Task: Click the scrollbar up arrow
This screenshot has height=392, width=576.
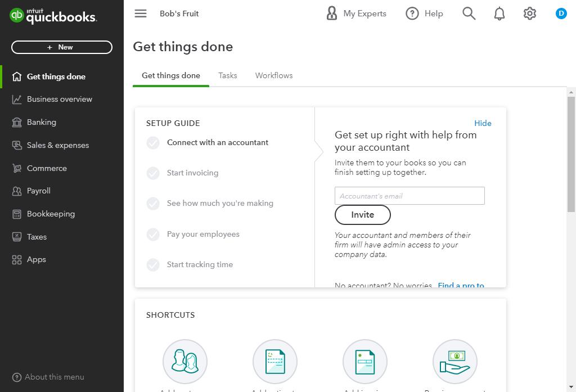Action: (571, 92)
